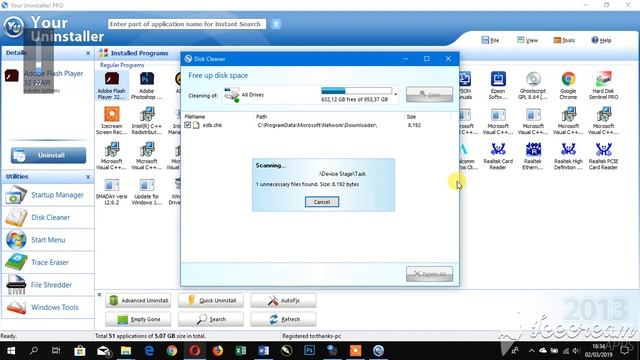Screen dimensions: 640x360
Task: Click the Refresh button
Action: click(283, 319)
